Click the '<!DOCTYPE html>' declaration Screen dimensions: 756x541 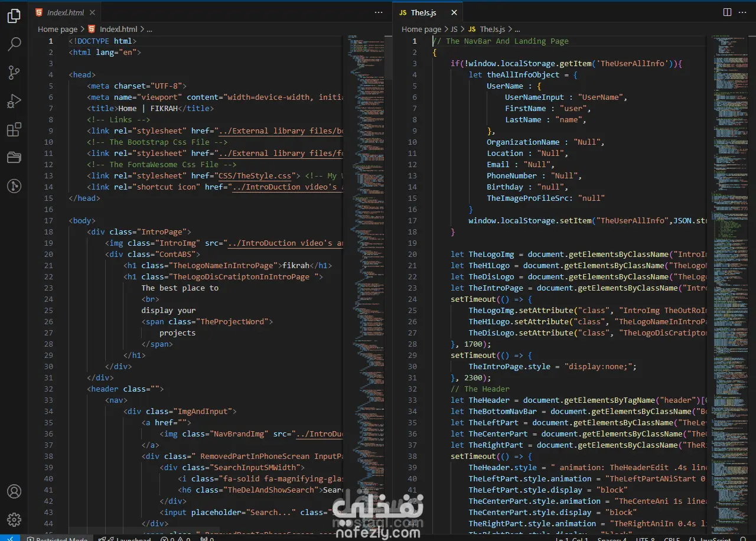click(103, 41)
